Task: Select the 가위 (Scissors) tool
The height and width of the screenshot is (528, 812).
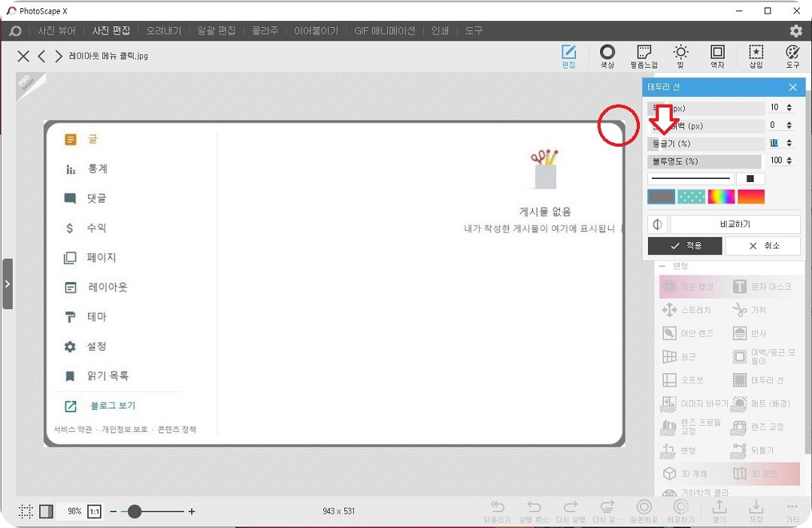Action: click(750, 310)
